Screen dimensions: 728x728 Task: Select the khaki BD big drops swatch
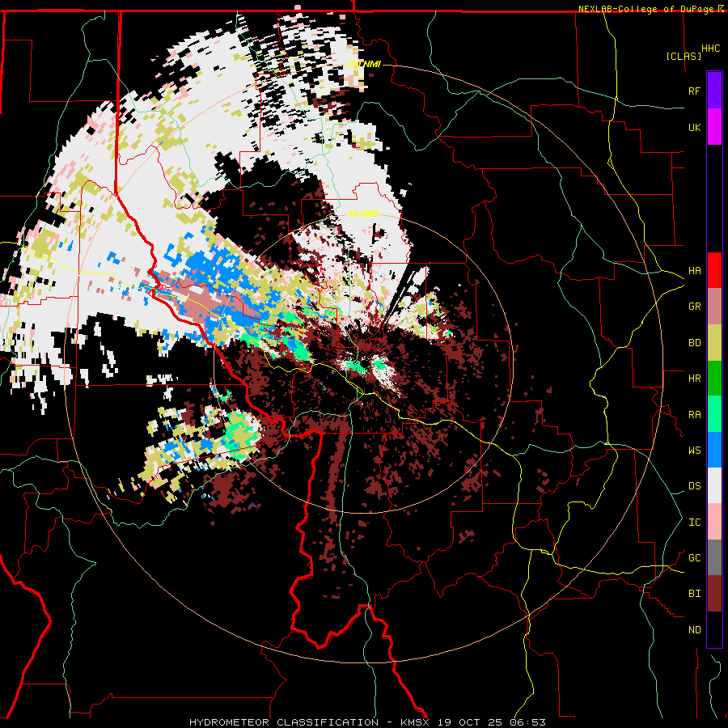click(x=714, y=342)
